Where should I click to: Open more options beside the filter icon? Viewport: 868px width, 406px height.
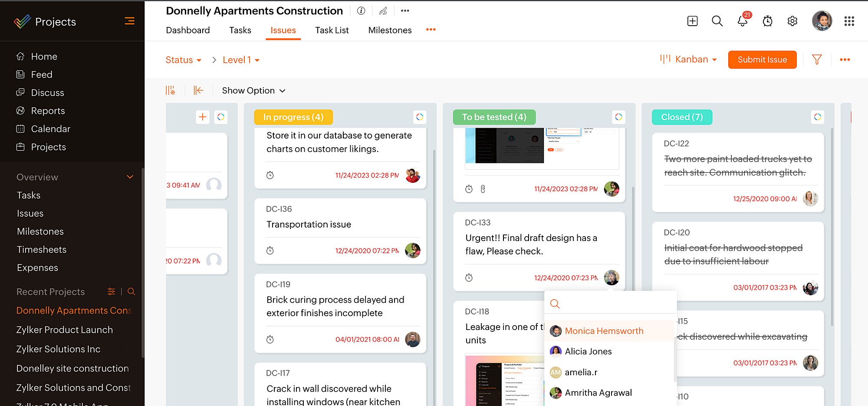(x=845, y=59)
